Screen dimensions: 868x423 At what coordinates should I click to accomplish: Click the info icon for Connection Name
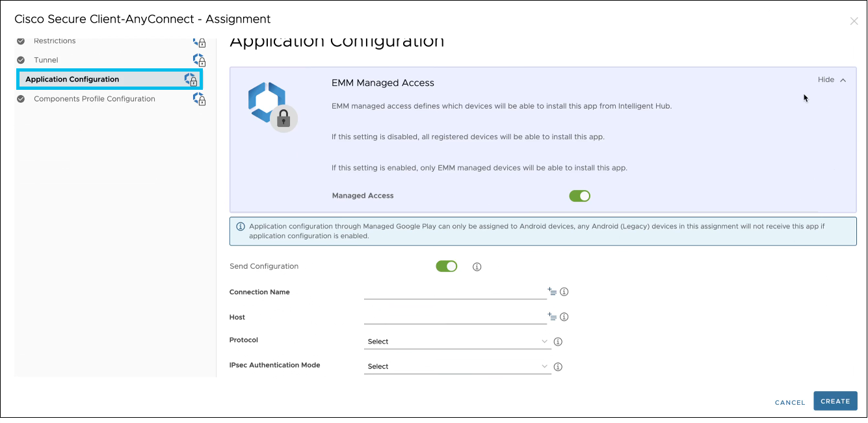(564, 292)
